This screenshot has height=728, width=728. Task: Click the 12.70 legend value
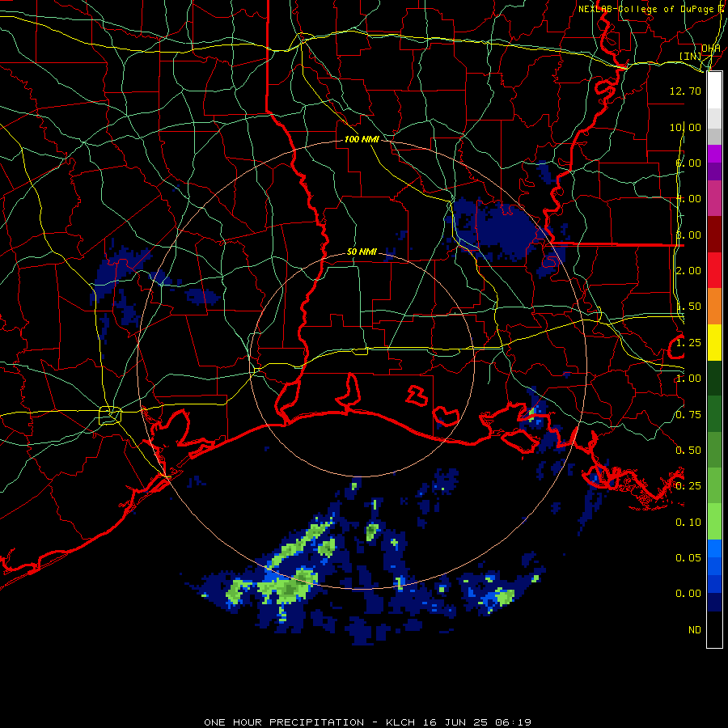point(685,91)
